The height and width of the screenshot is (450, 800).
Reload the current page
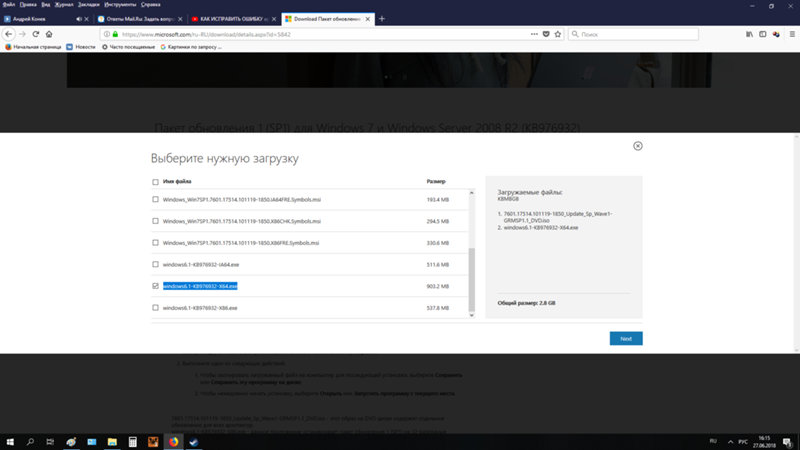click(x=36, y=34)
